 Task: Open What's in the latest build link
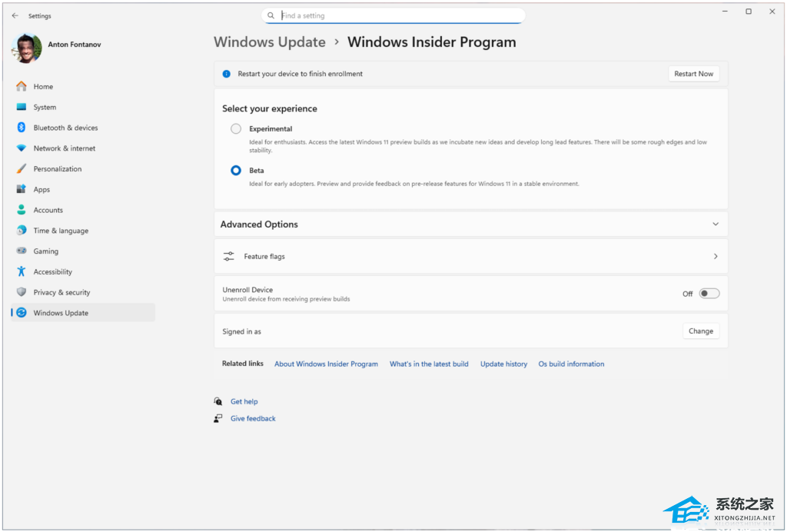429,364
